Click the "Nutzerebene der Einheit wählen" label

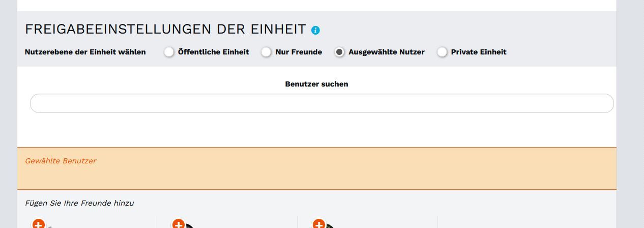point(85,52)
